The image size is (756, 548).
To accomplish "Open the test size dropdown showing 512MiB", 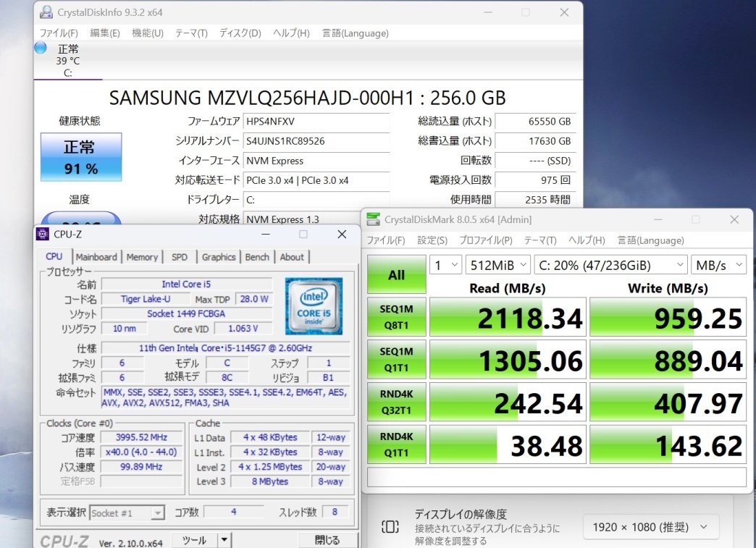I will [x=498, y=265].
